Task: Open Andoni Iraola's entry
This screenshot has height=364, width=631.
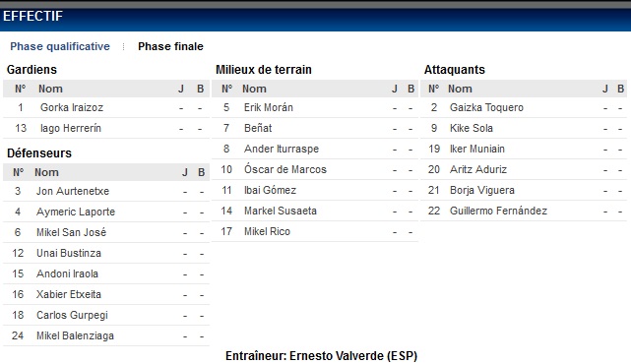Action: click(x=67, y=273)
